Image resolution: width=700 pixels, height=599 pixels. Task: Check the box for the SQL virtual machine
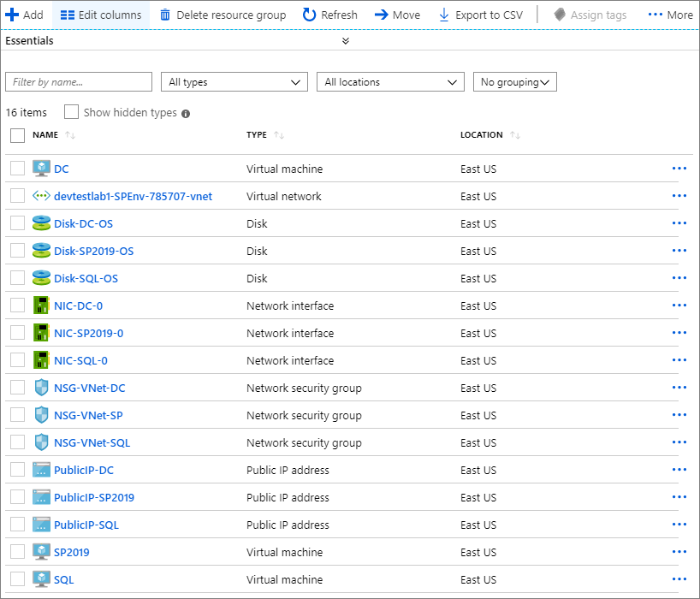(17, 578)
